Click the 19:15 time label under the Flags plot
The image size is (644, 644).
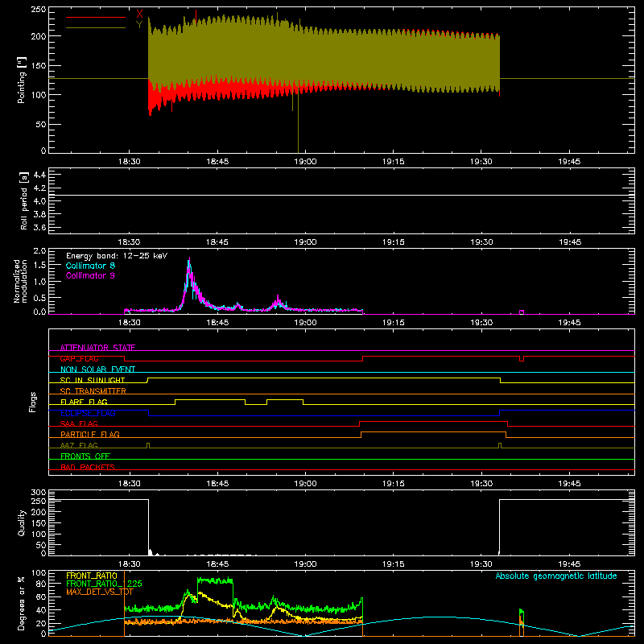pyautogui.click(x=394, y=484)
